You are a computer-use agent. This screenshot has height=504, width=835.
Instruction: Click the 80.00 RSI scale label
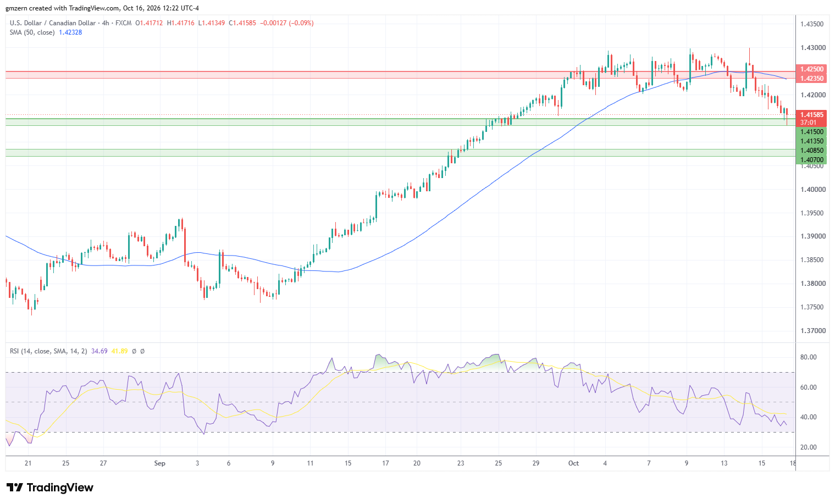click(808, 357)
